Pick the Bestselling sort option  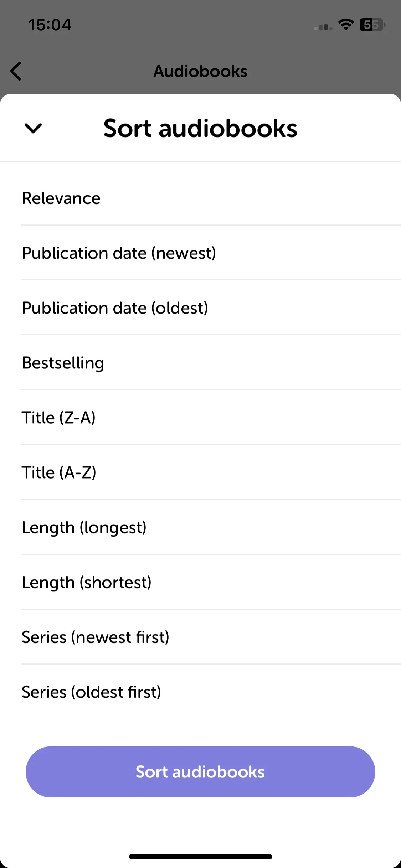pos(200,363)
